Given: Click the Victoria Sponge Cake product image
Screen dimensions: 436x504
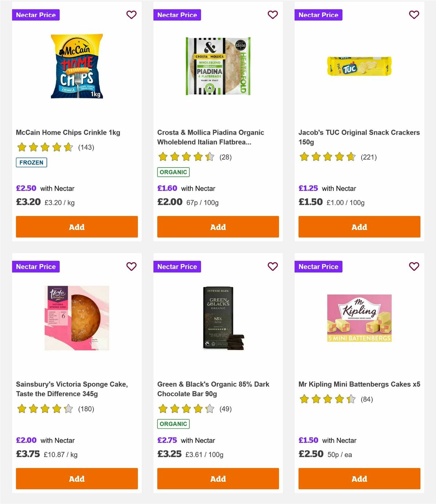Looking at the screenshot, I should click(76, 318).
